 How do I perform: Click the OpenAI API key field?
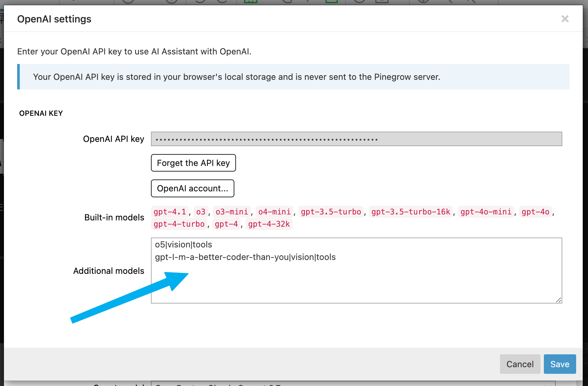click(x=356, y=139)
